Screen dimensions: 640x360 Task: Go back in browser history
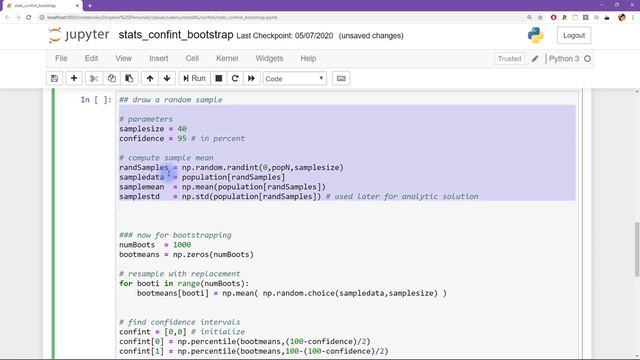pyautogui.click(x=7, y=18)
